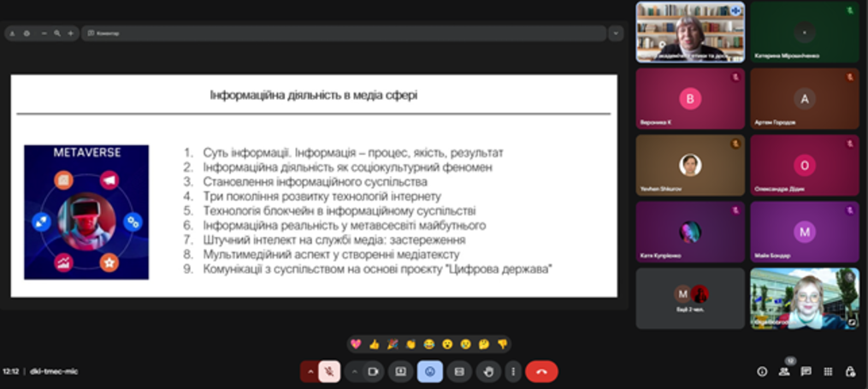Screen dimensions: 868x389
Task: Click the muted mic indicator on Артем Городов tile
Action: (x=850, y=78)
